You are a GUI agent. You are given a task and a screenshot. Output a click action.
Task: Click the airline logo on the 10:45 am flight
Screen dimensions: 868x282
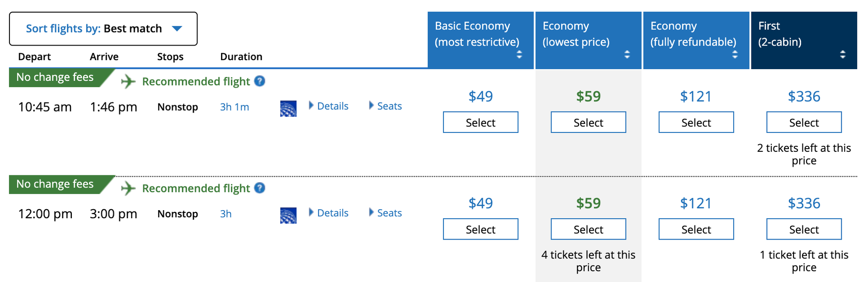[288, 108]
